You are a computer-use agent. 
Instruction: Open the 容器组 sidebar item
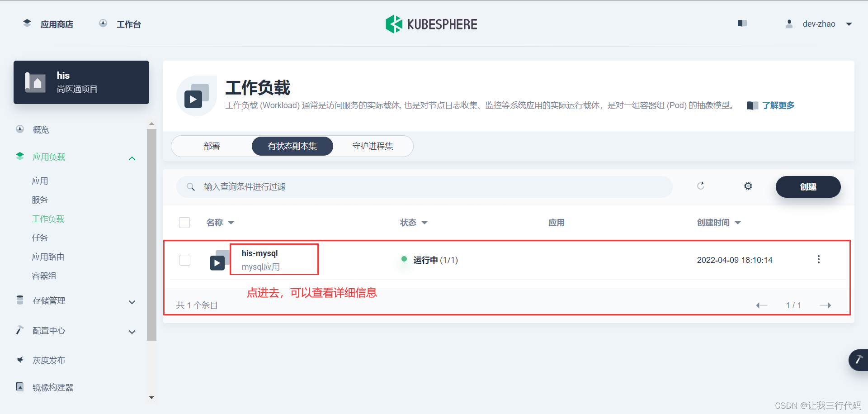click(44, 276)
